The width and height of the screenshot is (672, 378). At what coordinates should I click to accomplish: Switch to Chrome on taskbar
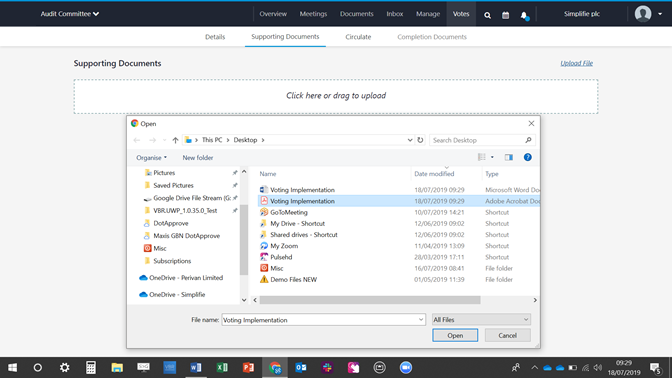(x=275, y=368)
